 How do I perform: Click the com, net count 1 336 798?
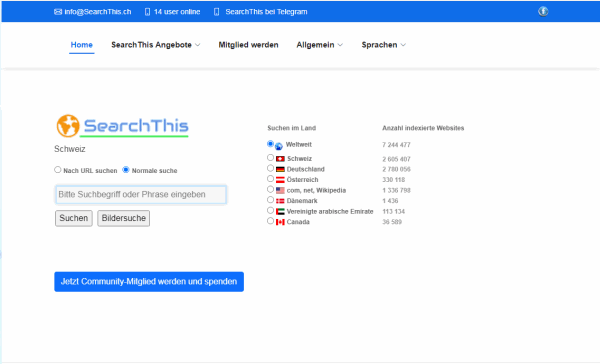(x=396, y=190)
